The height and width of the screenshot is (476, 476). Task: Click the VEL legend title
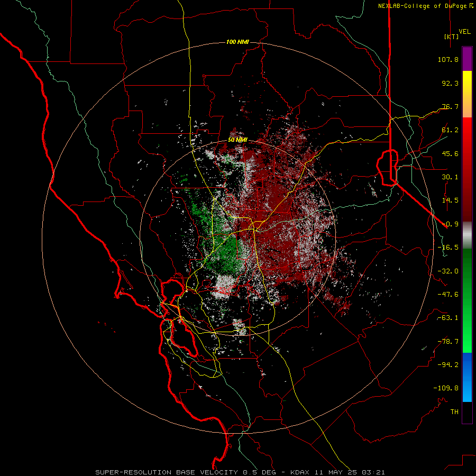pos(465,32)
